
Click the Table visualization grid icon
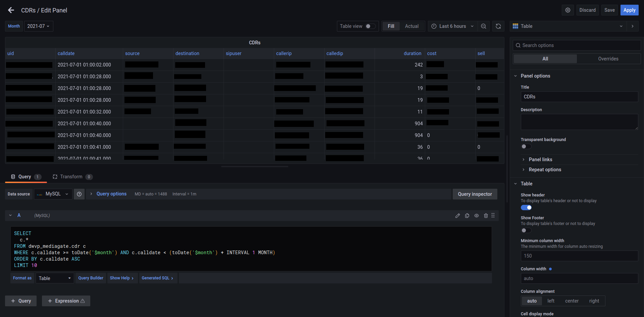tap(515, 26)
